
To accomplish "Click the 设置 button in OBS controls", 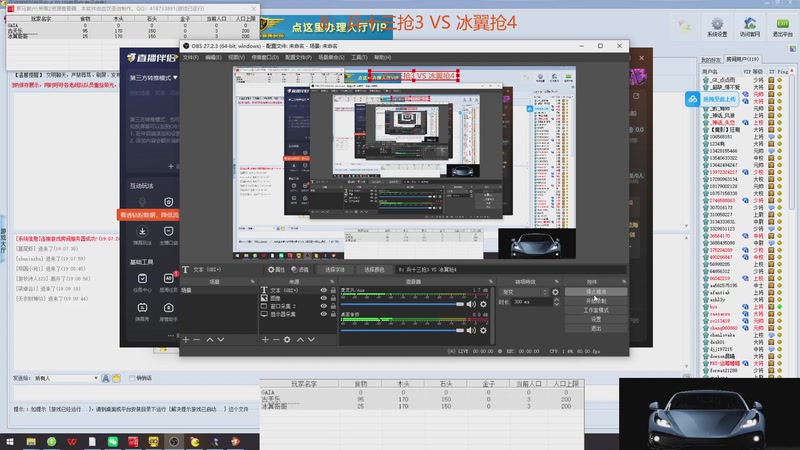I will pos(596,319).
